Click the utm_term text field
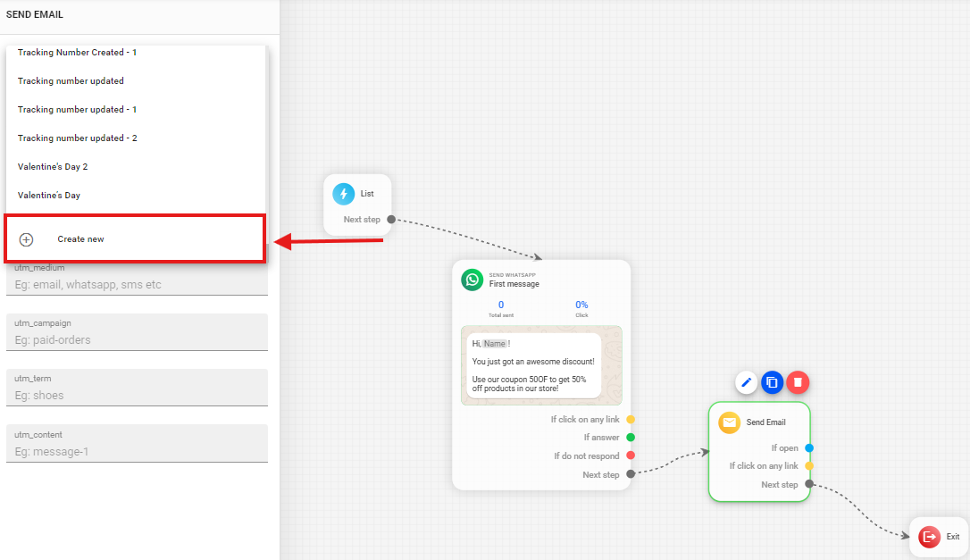The width and height of the screenshot is (970, 560). pyautogui.click(x=137, y=395)
